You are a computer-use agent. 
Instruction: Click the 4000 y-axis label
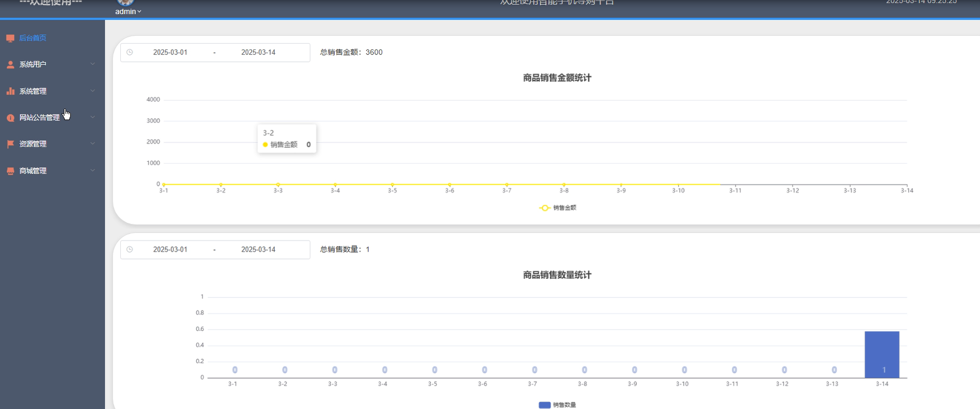click(153, 99)
